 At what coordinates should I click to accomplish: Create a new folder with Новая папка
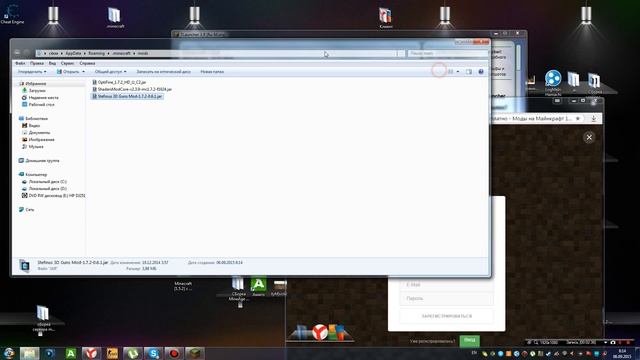coord(212,72)
